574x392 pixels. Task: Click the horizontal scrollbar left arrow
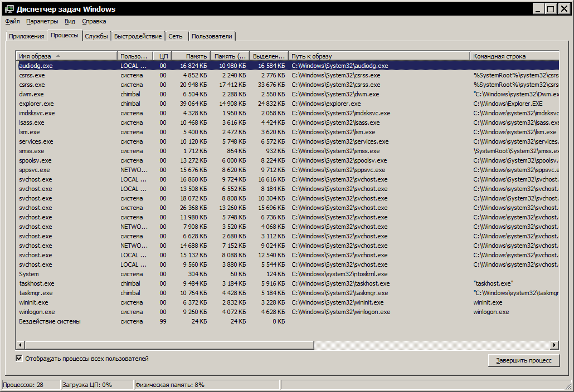[21, 345]
